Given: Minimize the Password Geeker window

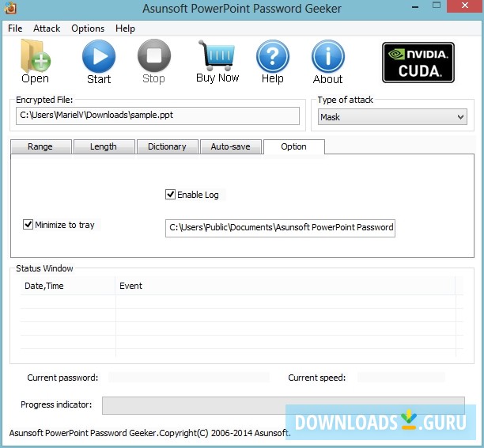Looking at the screenshot, I should (415, 6).
